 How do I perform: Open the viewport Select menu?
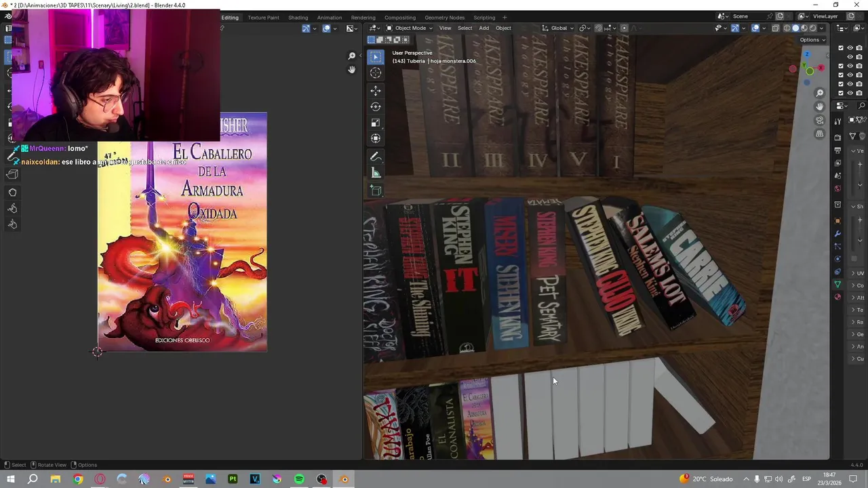pyautogui.click(x=465, y=28)
